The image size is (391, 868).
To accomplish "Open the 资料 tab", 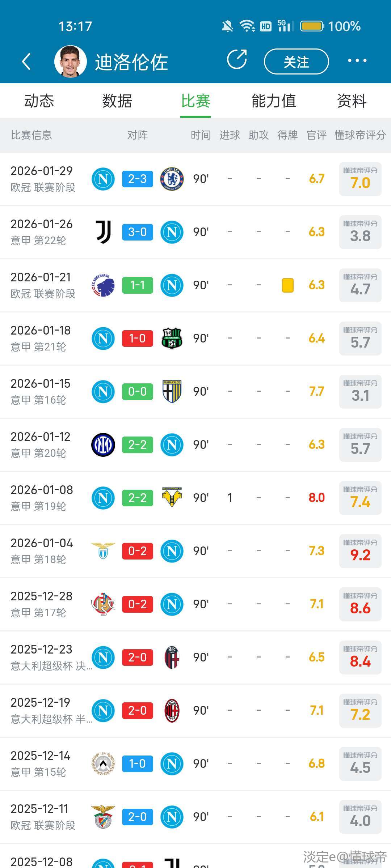I will coord(352,101).
